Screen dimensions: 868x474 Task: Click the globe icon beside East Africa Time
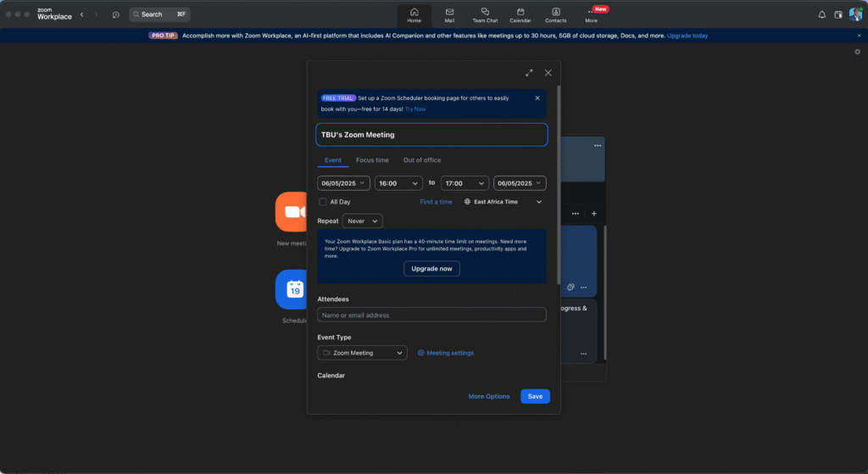pos(467,202)
